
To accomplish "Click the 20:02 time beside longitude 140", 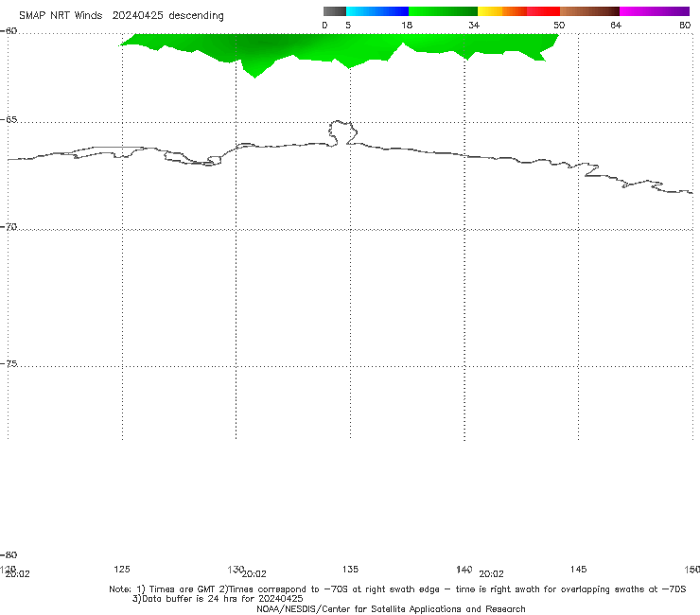I will tap(491, 574).
